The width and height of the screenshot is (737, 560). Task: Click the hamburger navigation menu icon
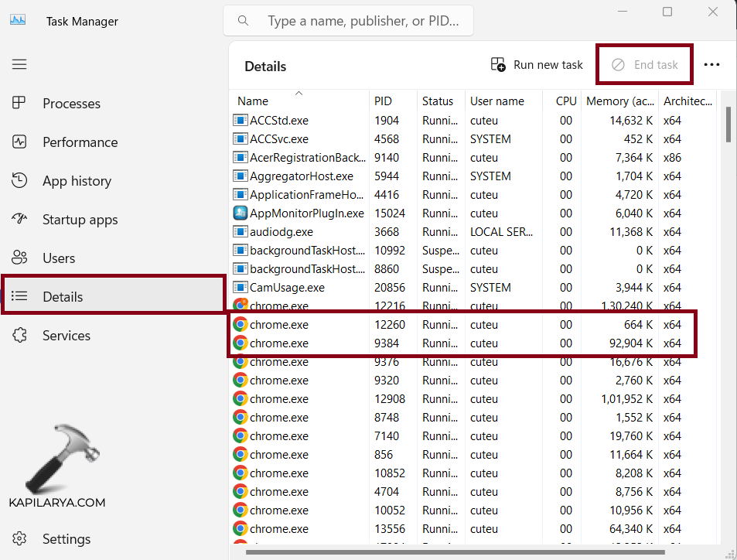pyautogui.click(x=19, y=64)
